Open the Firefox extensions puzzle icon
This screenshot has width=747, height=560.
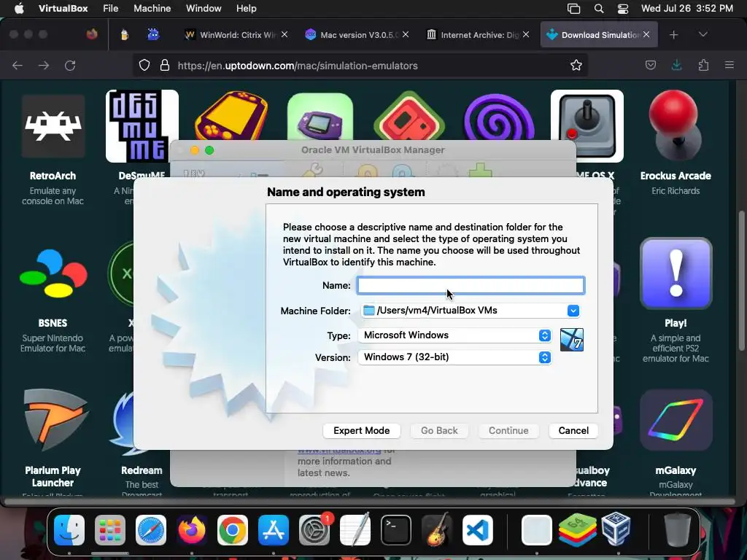(x=703, y=65)
